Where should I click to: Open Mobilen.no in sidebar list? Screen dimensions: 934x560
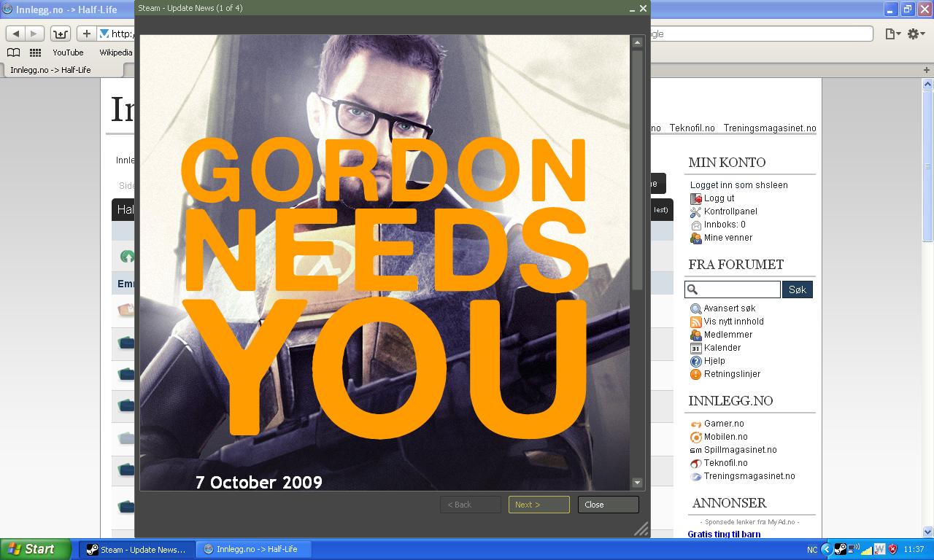(x=726, y=437)
